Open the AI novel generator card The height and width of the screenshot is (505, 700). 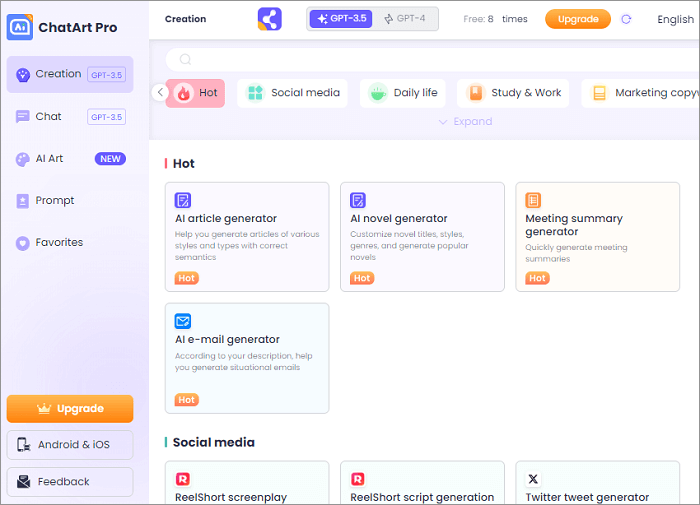422,237
